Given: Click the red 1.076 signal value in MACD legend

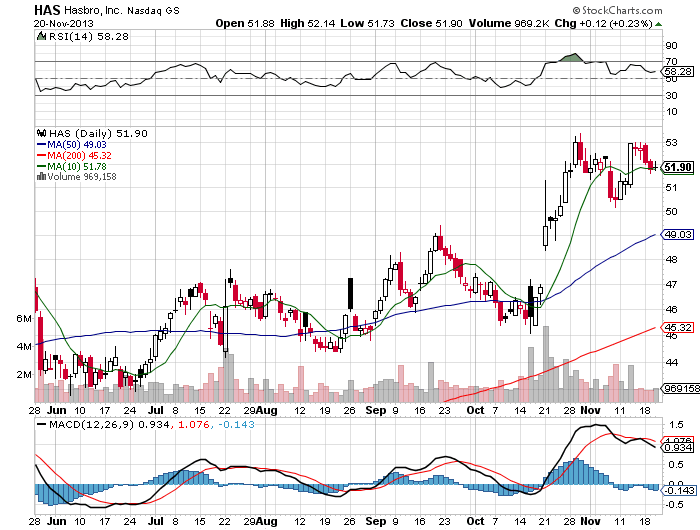Looking at the screenshot, I should point(193,424).
